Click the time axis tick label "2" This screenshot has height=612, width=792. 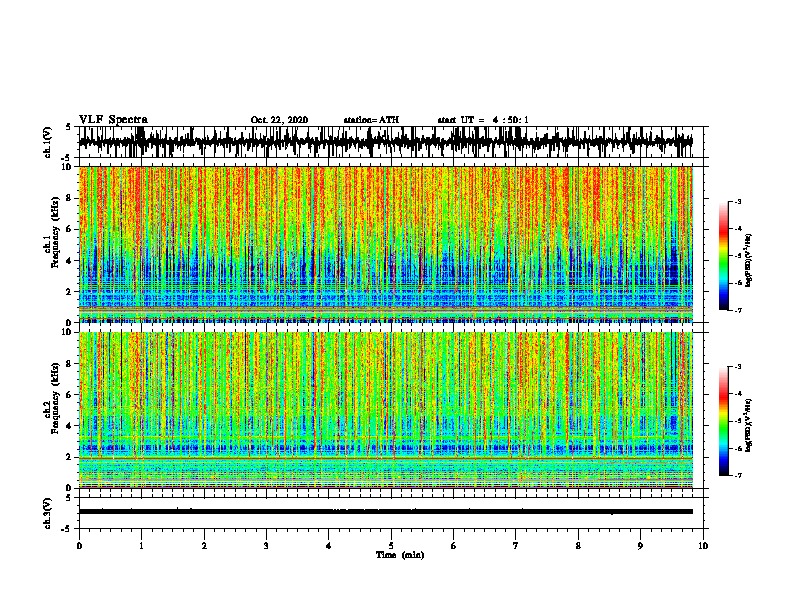204,546
